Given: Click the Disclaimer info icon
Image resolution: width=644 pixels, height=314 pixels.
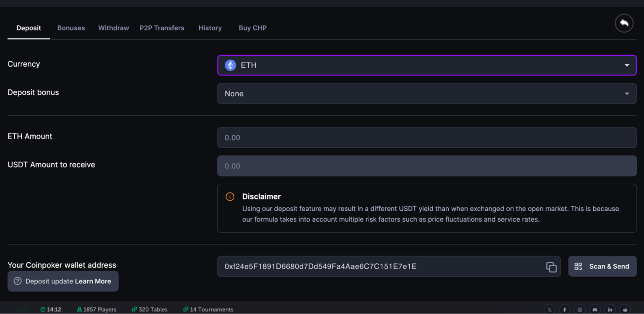Looking at the screenshot, I should point(230,196).
